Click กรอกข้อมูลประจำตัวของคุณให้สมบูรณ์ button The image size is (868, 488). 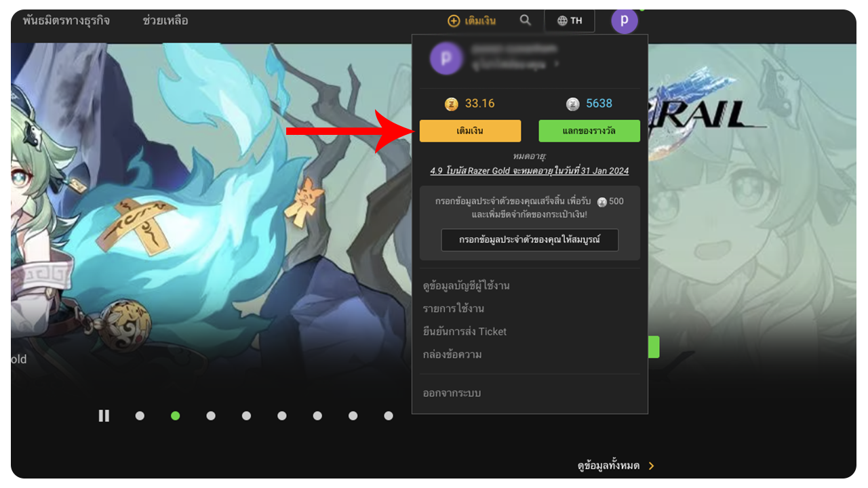click(x=530, y=240)
